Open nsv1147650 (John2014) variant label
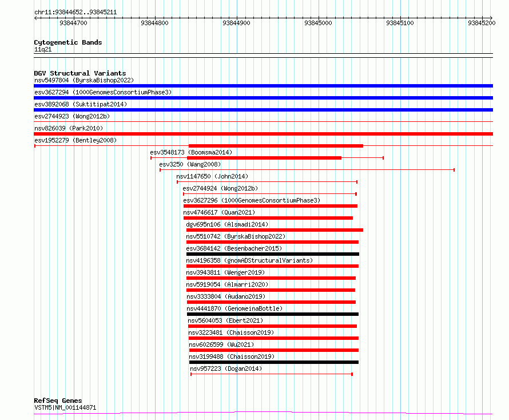The height and width of the screenshot is (420, 509). [x=212, y=176]
